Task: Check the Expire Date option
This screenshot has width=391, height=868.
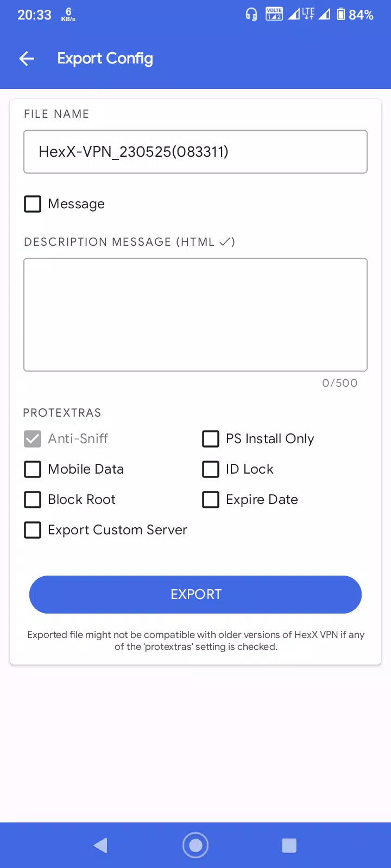Action: (211, 500)
